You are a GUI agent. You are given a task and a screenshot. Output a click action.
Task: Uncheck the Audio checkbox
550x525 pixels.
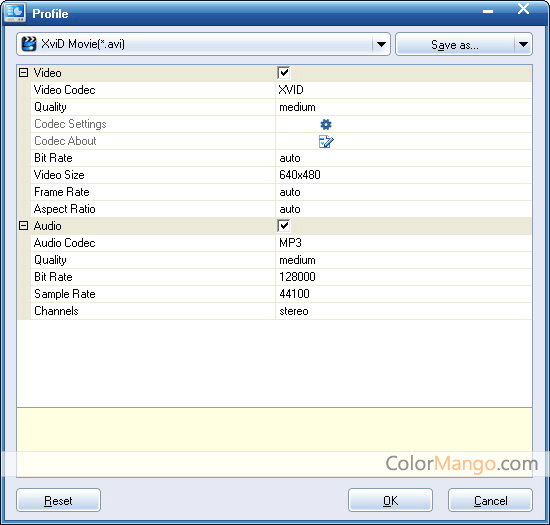tap(283, 226)
